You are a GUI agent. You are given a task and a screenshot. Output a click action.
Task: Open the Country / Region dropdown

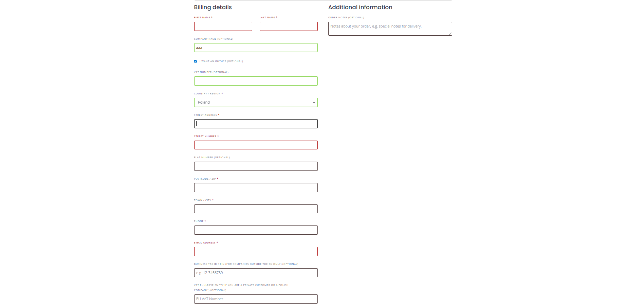point(255,102)
